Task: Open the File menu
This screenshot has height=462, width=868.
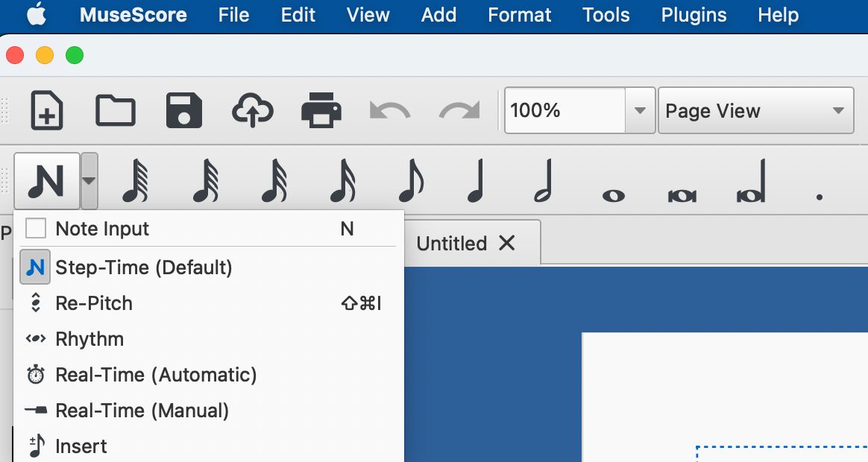Action: (233, 15)
